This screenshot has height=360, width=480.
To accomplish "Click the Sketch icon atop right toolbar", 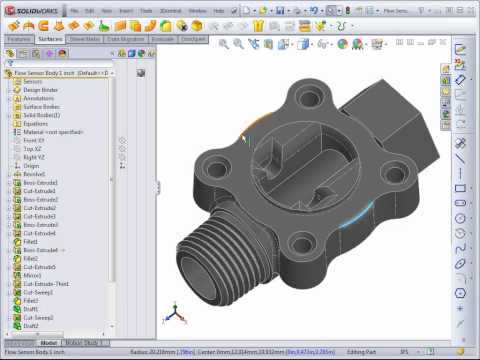I will click(460, 49).
